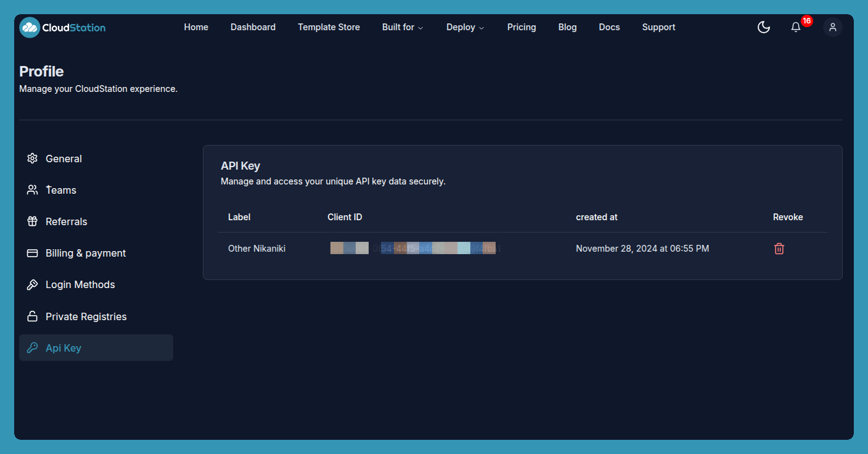Viewport: 868px width, 454px height.
Task: Click the Teams people icon in sidebar
Action: coord(33,190)
